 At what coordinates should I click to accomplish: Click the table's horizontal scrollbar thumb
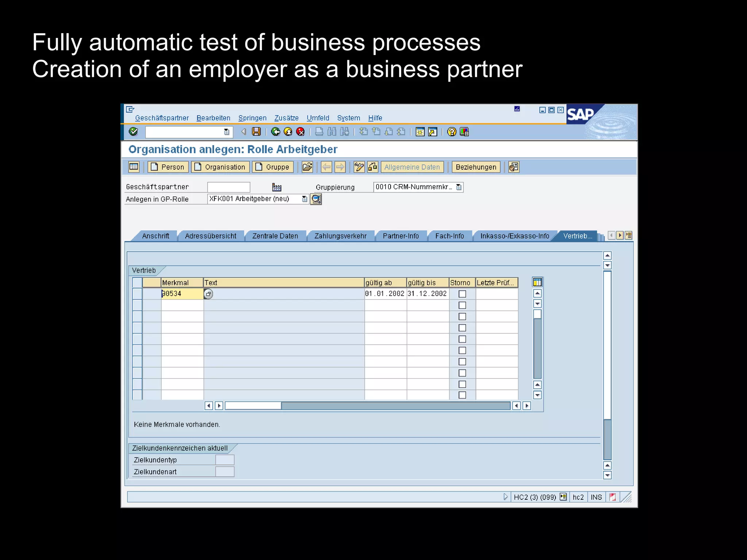(253, 405)
